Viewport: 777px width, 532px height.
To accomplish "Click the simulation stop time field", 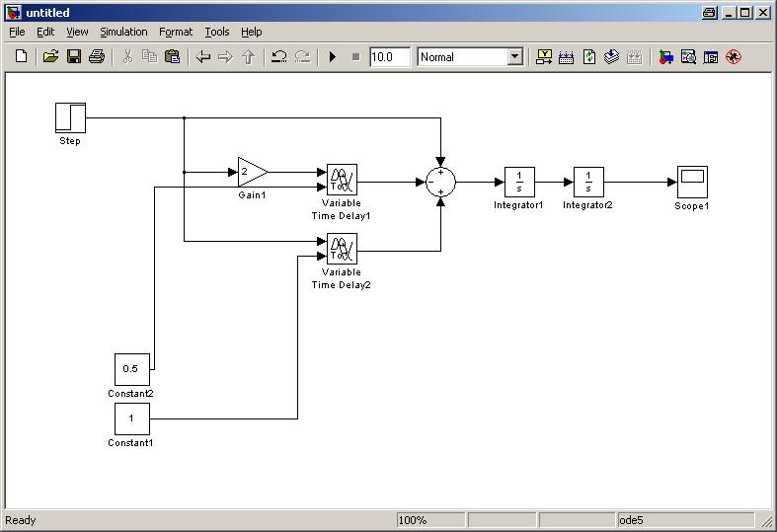I will click(389, 57).
